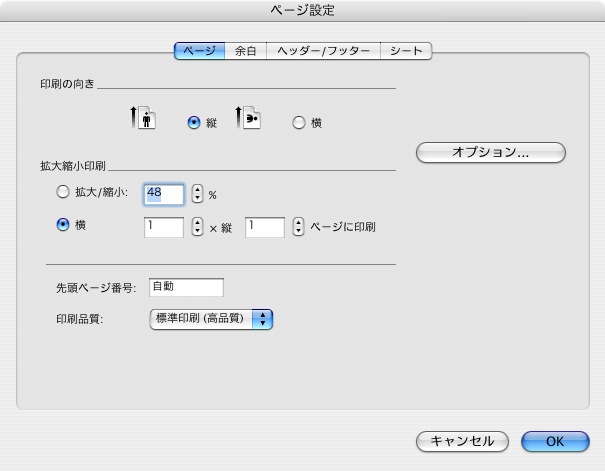Select the 横 landscape orientation radio button
The height and width of the screenshot is (471, 605).
(298, 123)
